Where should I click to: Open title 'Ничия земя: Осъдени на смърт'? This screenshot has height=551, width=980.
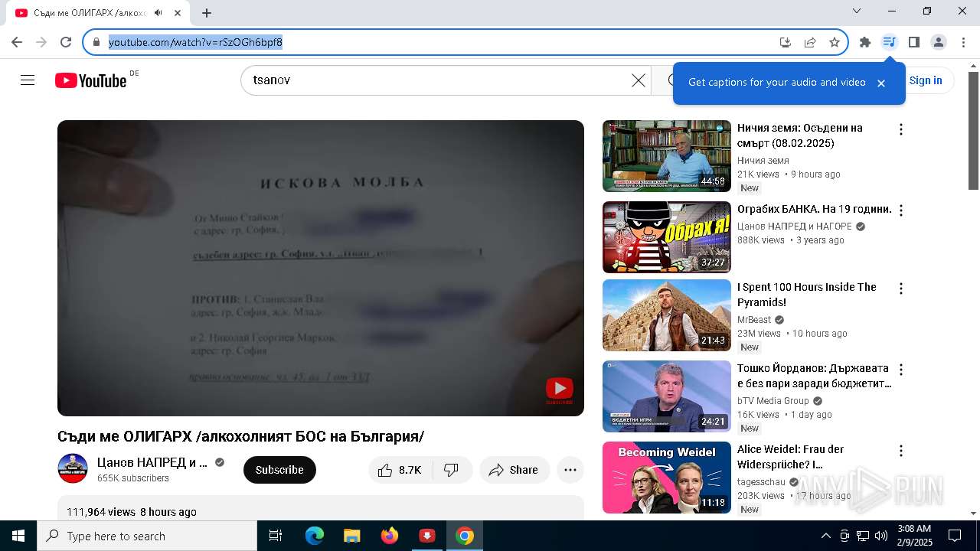click(800, 135)
